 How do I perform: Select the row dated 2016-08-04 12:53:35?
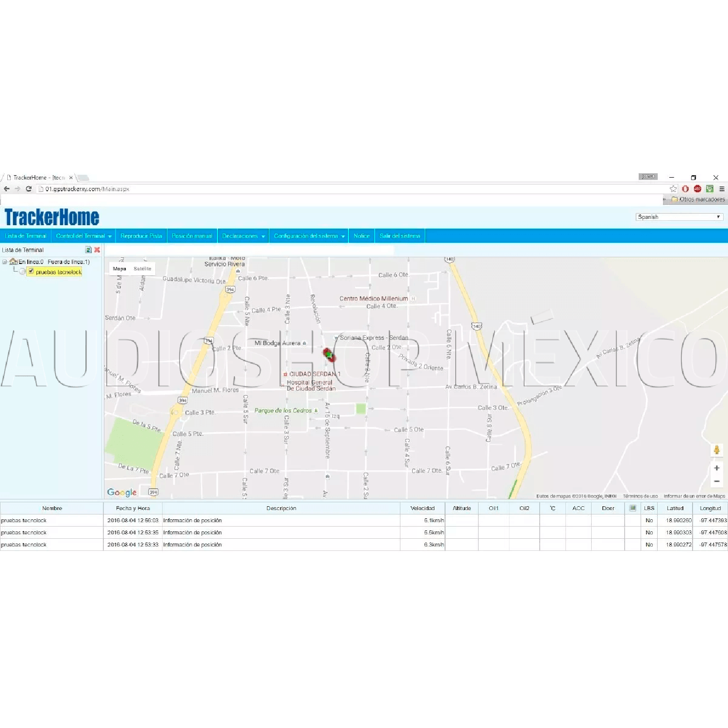[x=364, y=532]
